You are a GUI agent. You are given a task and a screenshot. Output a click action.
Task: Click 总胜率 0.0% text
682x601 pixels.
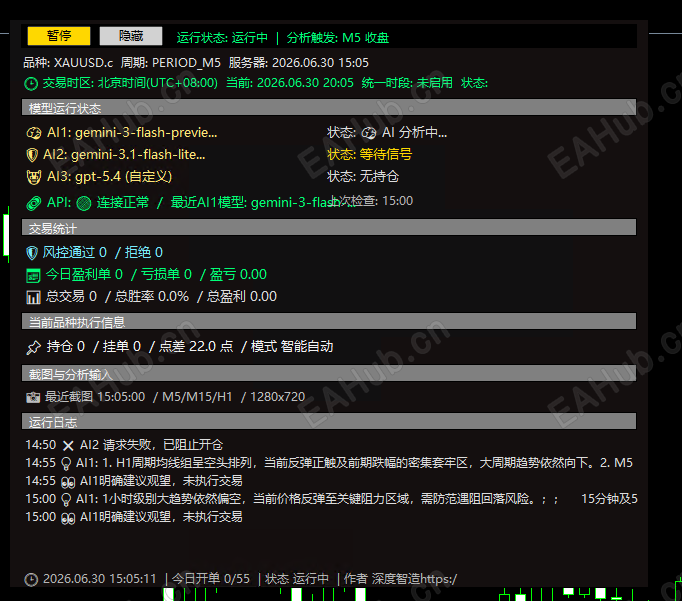pyautogui.click(x=152, y=297)
